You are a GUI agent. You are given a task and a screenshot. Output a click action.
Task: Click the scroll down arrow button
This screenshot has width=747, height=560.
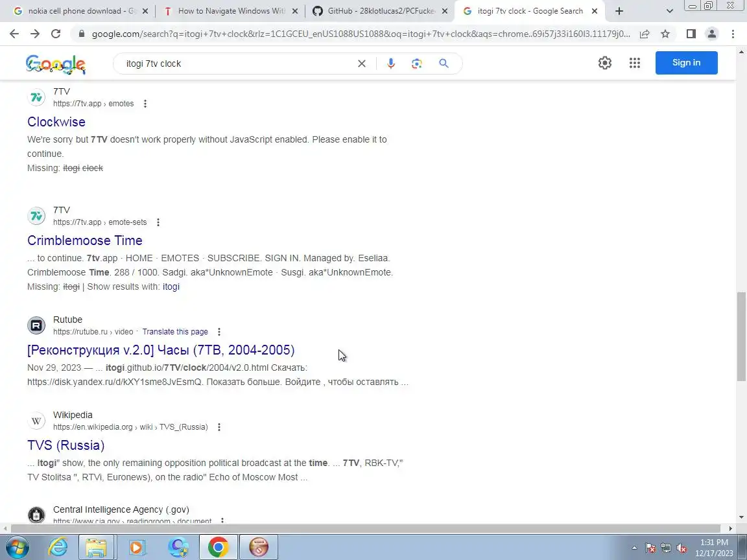(x=741, y=517)
